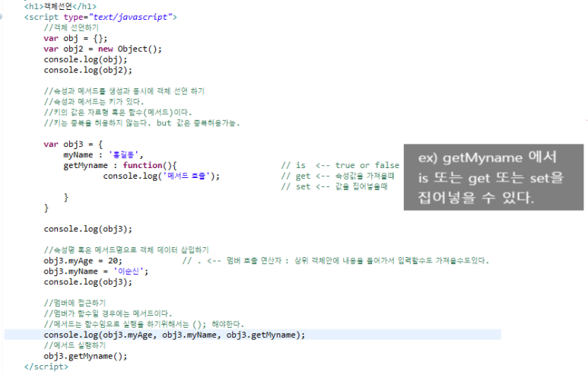
Task: Click comment '//메서드 실행하기'
Action: (75, 345)
